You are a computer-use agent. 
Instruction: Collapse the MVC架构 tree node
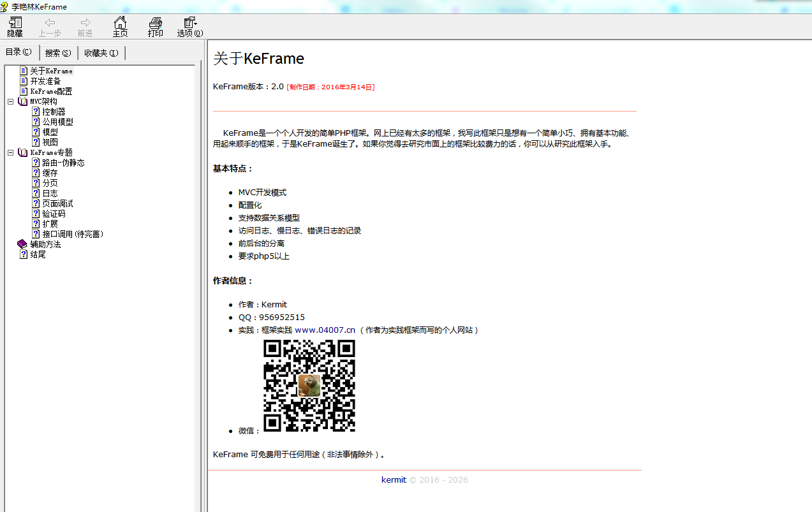(x=10, y=101)
